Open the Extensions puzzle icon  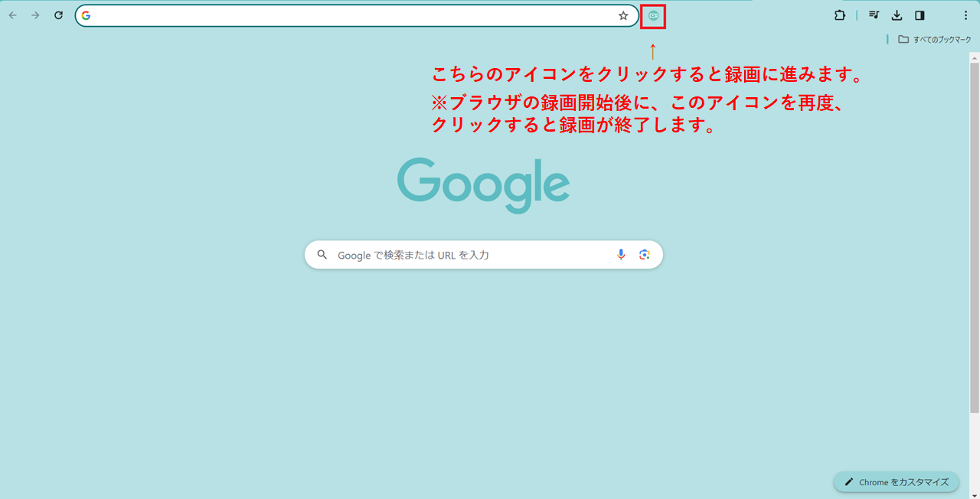pyautogui.click(x=840, y=15)
